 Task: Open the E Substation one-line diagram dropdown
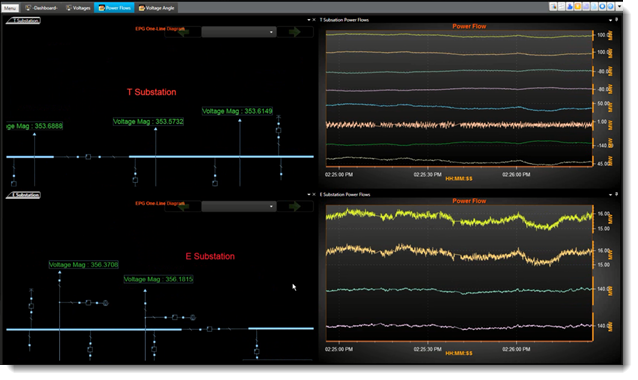239,206
